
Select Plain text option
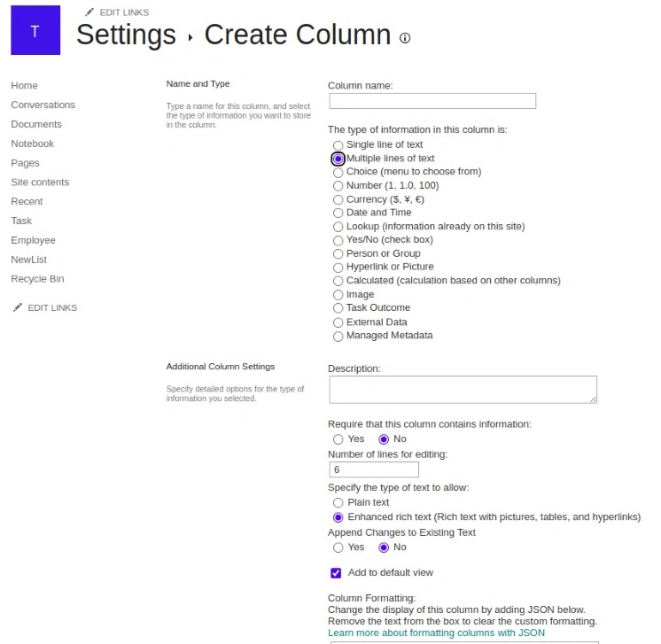click(x=338, y=503)
